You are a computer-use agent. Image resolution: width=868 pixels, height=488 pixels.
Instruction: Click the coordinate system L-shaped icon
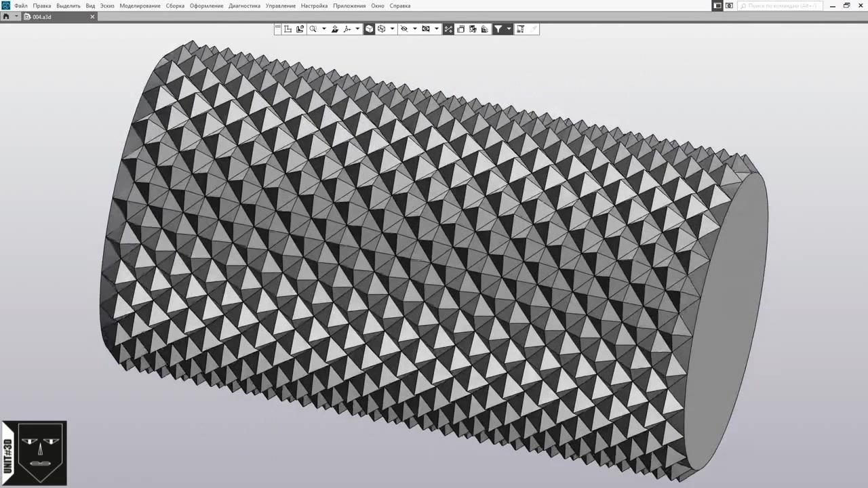288,29
